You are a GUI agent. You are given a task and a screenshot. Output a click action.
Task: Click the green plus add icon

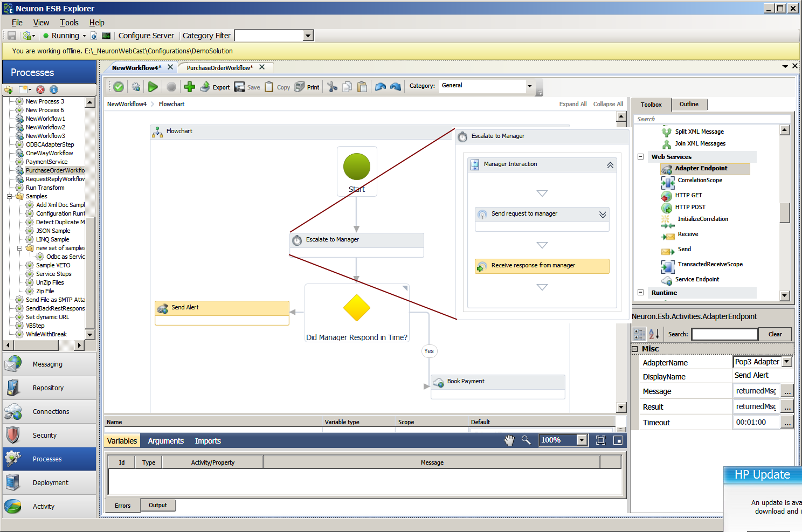(x=190, y=87)
